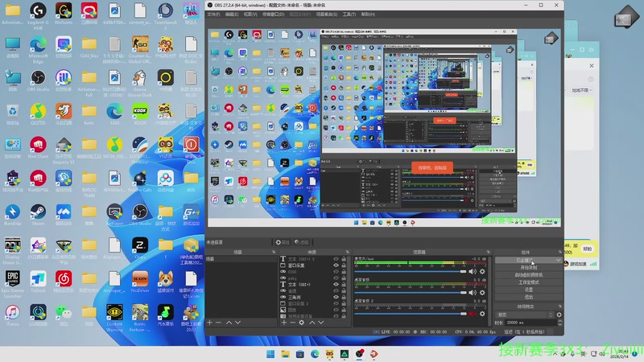The height and width of the screenshot is (362, 644).
Task: Click the Epic Games Launcher desktop icon
Action: [x=12, y=284]
